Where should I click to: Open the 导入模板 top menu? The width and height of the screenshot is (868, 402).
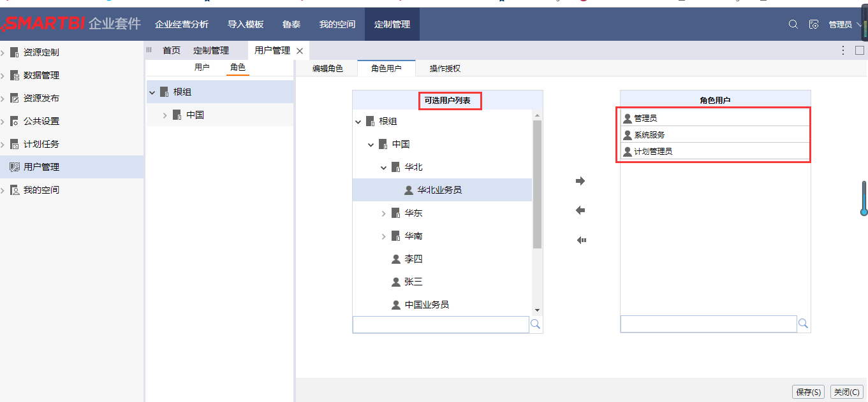(246, 24)
